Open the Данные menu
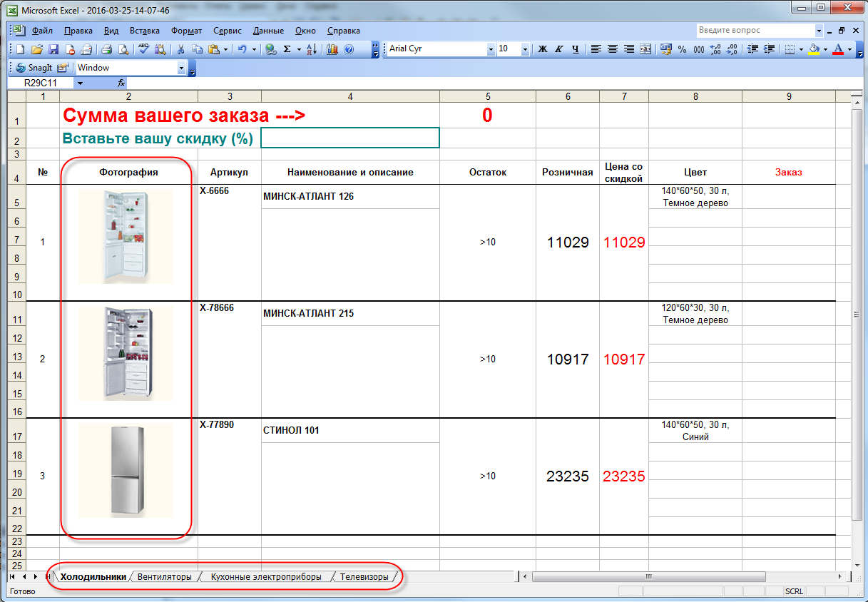 [268, 31]
